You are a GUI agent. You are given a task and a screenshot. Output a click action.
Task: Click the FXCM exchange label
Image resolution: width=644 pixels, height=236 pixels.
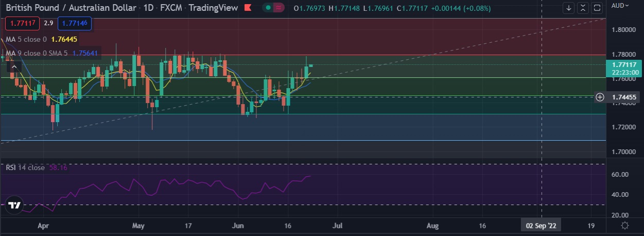[172, 8]
